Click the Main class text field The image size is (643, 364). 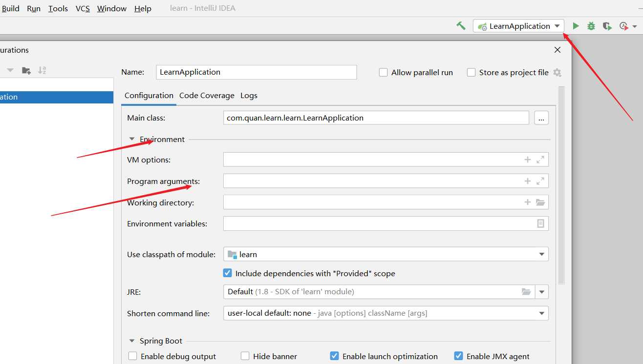(376, 118)
